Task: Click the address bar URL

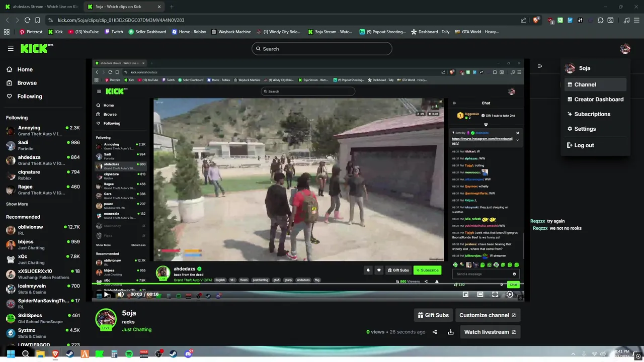Action: click(x=121, y=20)
